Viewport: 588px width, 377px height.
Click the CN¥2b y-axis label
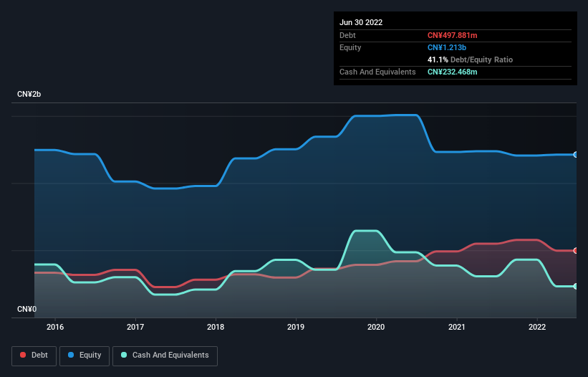point(29,94)
